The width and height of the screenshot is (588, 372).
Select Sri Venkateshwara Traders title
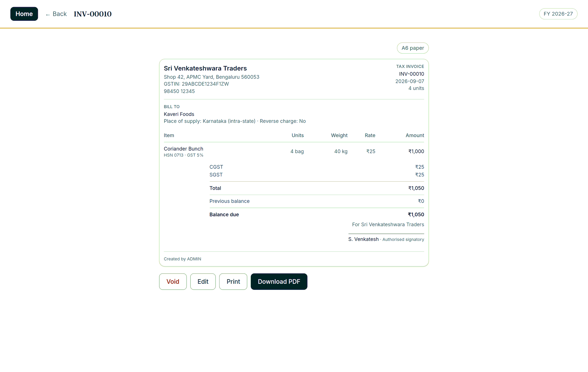(x=205, y=68)
